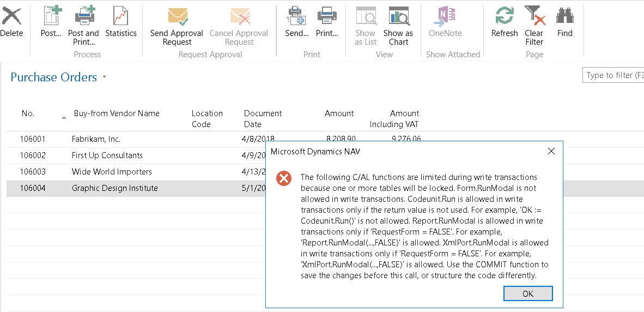Image resolution: width=644 pixels, height=312 pixels.
Task: Click the Clear Filter icon
Action: [x=534, y=16]
